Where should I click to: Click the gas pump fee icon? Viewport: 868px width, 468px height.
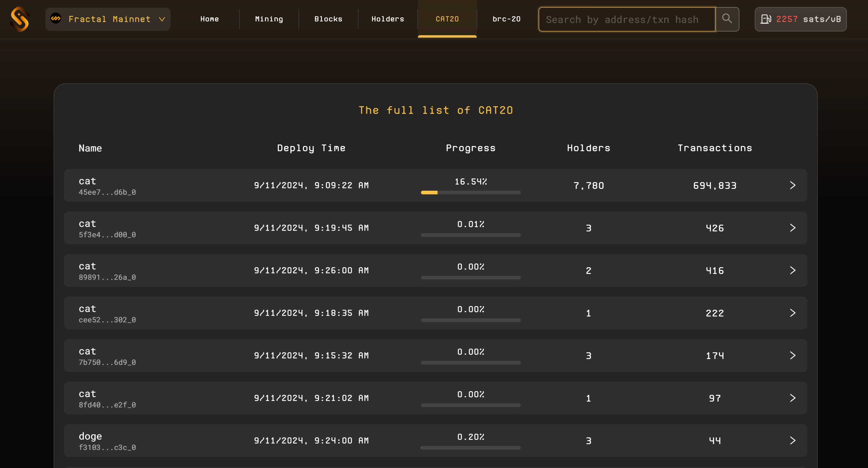[x=765, y=19]
